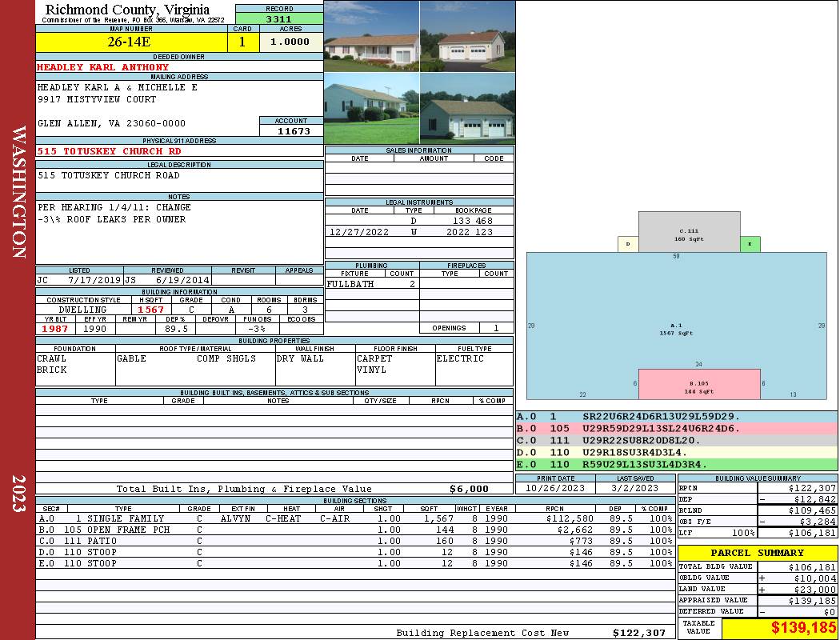The image size is (840, 640).
Task: Click the green E stoop in sketch
Action: coord(750,244)
